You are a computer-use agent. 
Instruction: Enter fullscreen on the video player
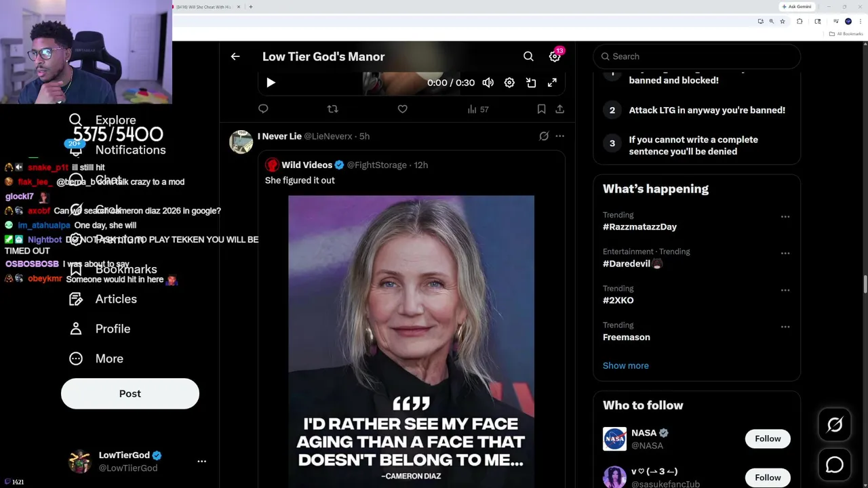[x=552, y=83]
